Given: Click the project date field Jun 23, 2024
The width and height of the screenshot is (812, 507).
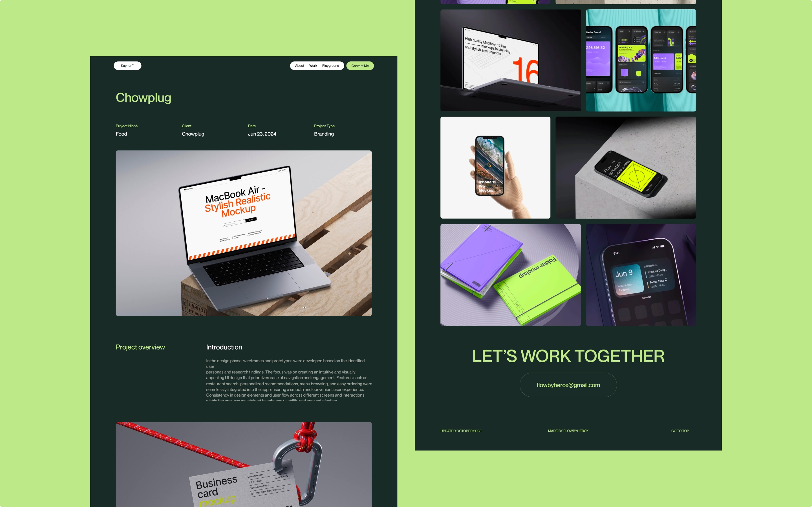Looking at the screenshot, I should tap(262, 134).
